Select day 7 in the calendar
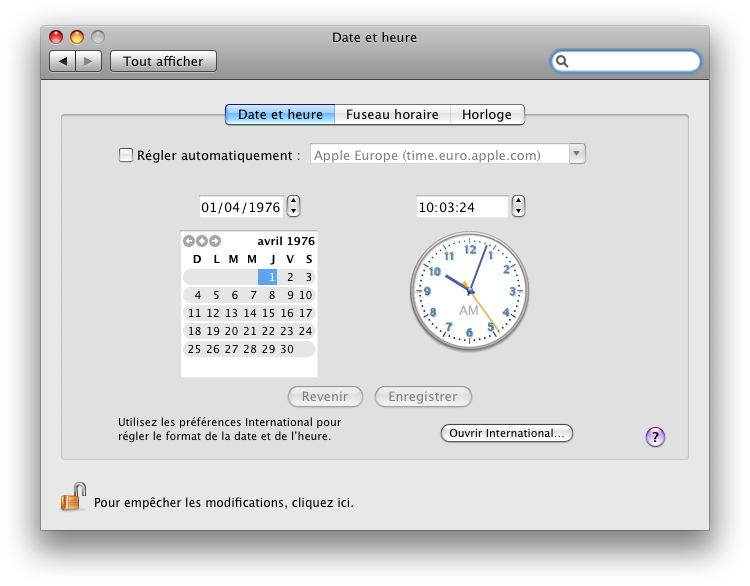 point(254,295)
